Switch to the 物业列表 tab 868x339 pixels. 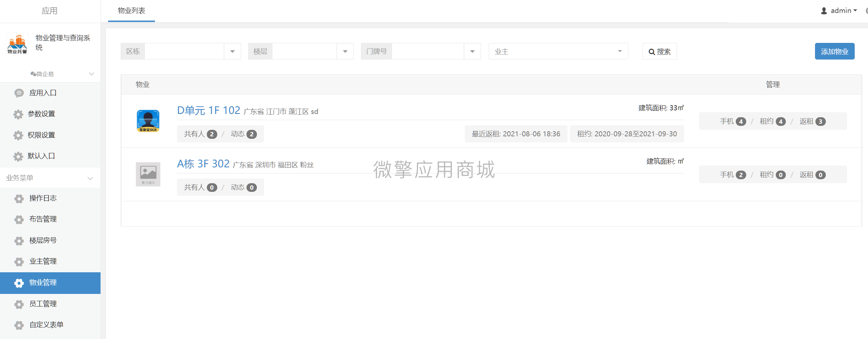pyautogui.click(x=132, y=11)
